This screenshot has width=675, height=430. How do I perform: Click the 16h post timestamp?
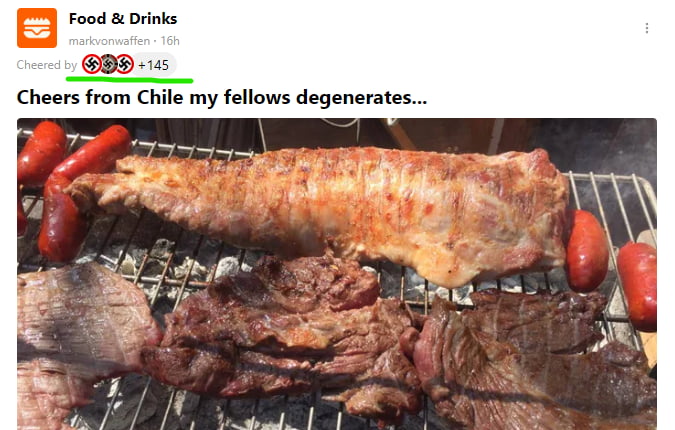(x=170, y=41)
